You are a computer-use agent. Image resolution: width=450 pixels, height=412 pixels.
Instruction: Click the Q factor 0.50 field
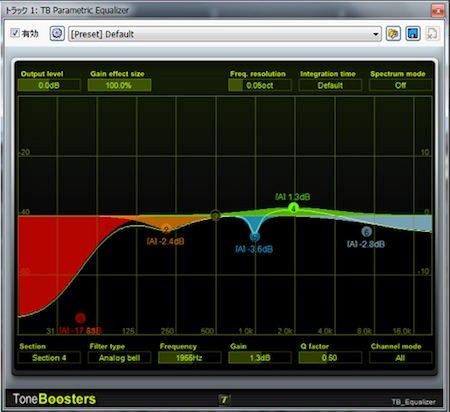coord(330,358)
